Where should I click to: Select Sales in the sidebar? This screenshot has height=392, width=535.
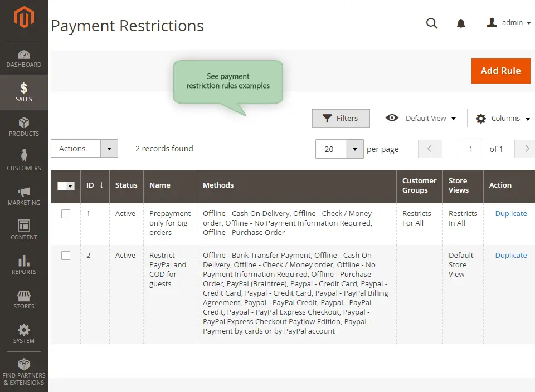tap(24, 92)
